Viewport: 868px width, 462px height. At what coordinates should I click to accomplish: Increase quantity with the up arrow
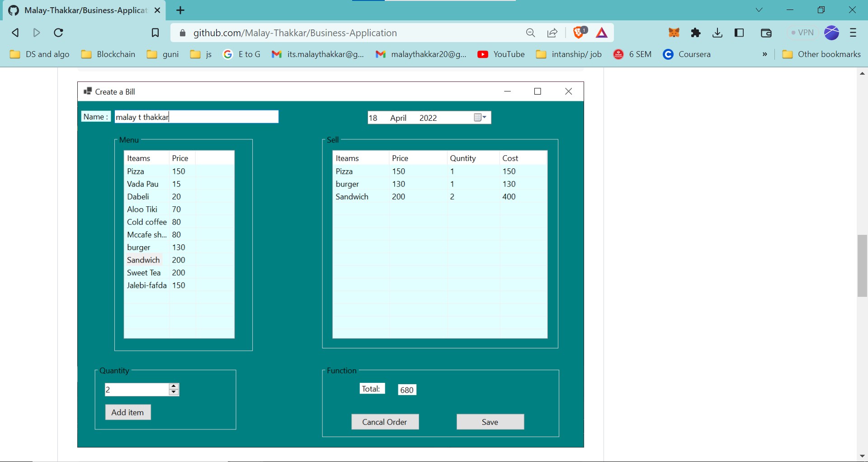[174, 386]
